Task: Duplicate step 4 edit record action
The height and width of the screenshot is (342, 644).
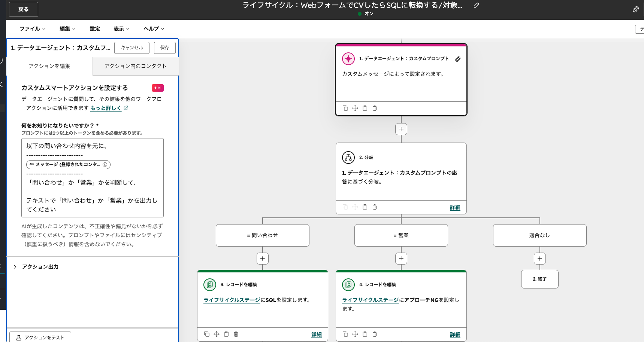Action: (x=345, y=334)
